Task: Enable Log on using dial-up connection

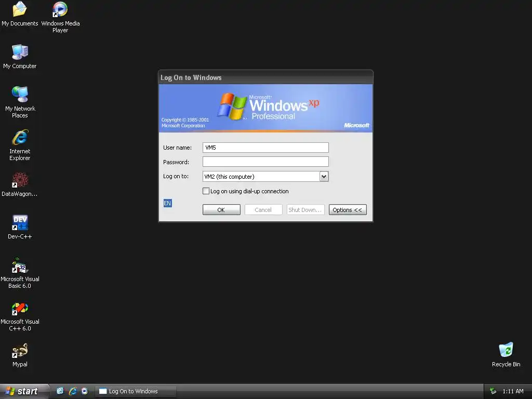Action: [x=206, y=191]
